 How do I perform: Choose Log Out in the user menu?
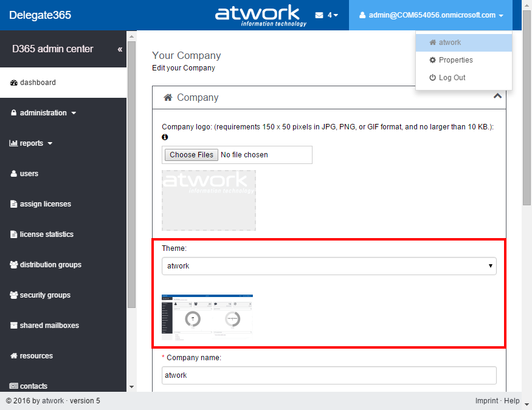point(452,78)
